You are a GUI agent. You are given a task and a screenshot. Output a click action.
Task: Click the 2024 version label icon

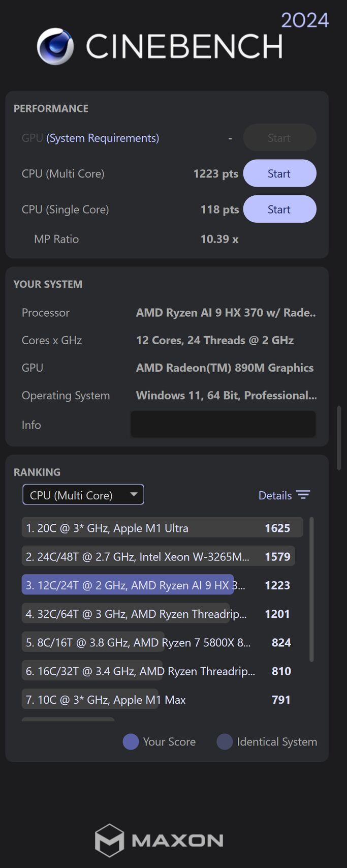(x=305, y=20)
